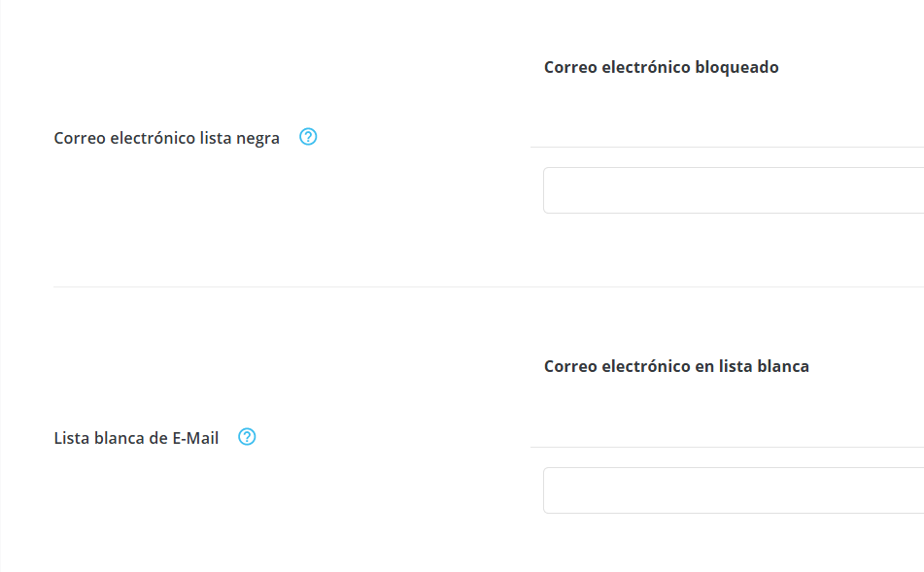Show info for the lista negra setting
This screenshot has width=924, height=572.
[308, 137]
